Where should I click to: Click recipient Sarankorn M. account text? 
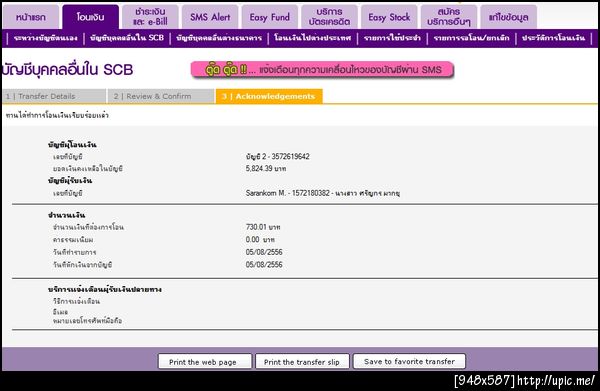tap(323, 193)
